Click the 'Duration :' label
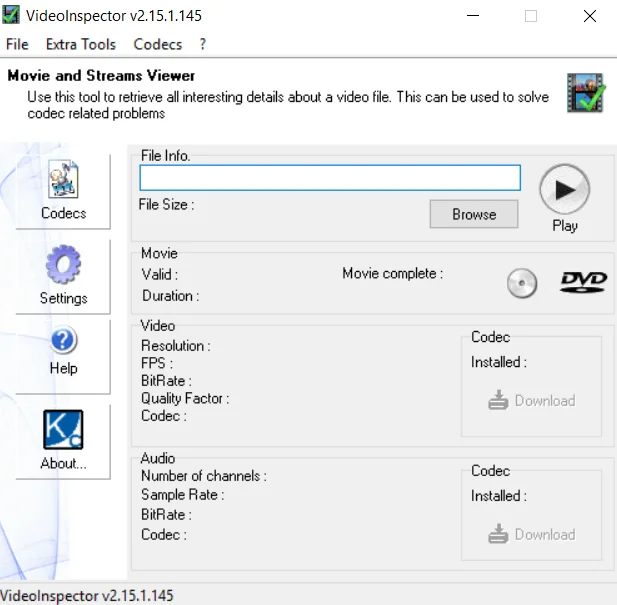Image resolution: width=617 pixels, height=605 pixels. point(171,296)
